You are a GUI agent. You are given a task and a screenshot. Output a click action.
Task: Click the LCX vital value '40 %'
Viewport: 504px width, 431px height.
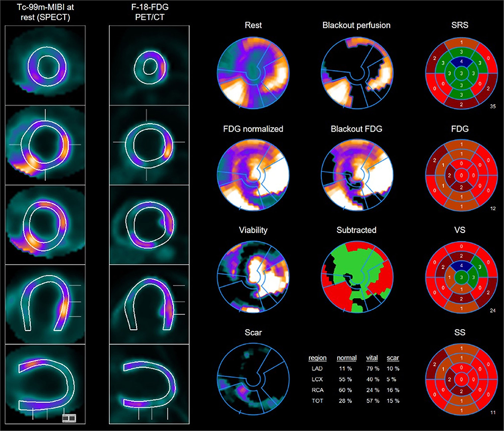(x=373, y=379)
